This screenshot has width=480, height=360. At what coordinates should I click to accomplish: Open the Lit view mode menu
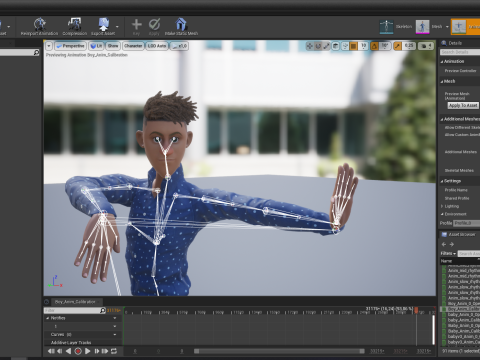coord(96,46)
